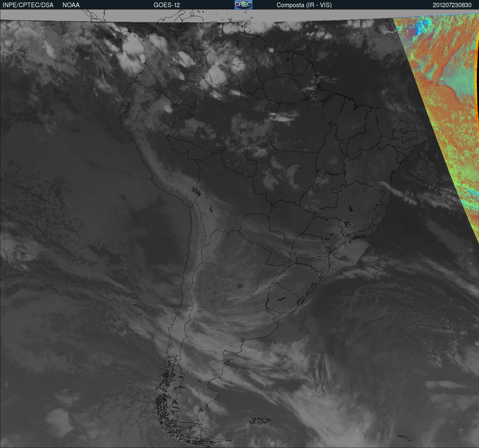479x448 pixels.
Task: Select the 201207230830 timestamp
Action: click(452, 5)
